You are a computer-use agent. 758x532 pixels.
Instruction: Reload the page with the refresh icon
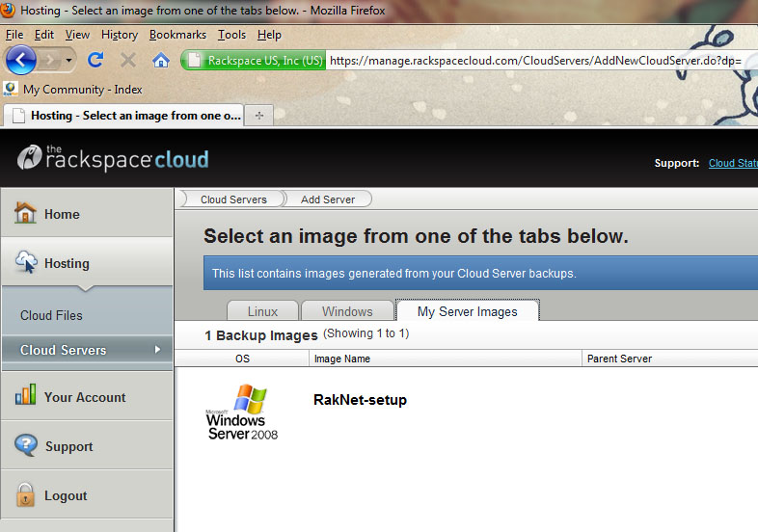(95, 60)
